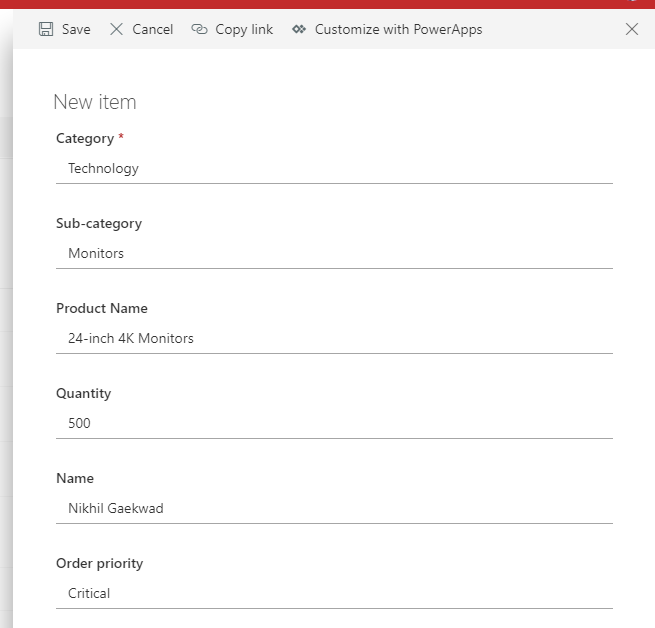Click the New item heading
The height and width of the screenshot is (628, 655).
tap(95, 102)
